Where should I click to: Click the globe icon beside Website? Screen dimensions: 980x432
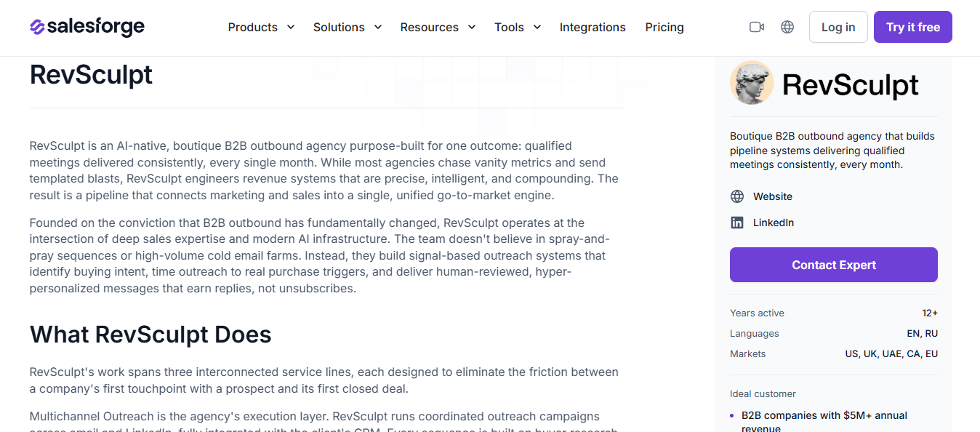point(737,196)
